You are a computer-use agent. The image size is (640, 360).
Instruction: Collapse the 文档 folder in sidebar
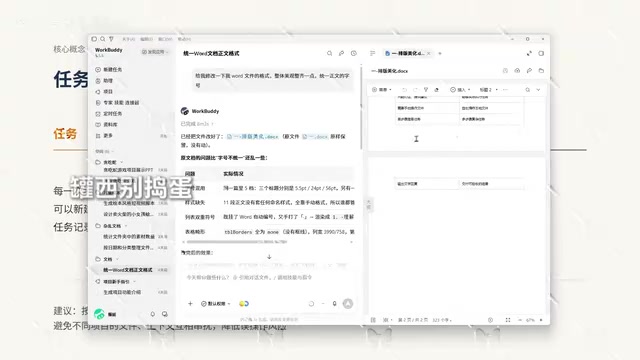pos(118,259)
